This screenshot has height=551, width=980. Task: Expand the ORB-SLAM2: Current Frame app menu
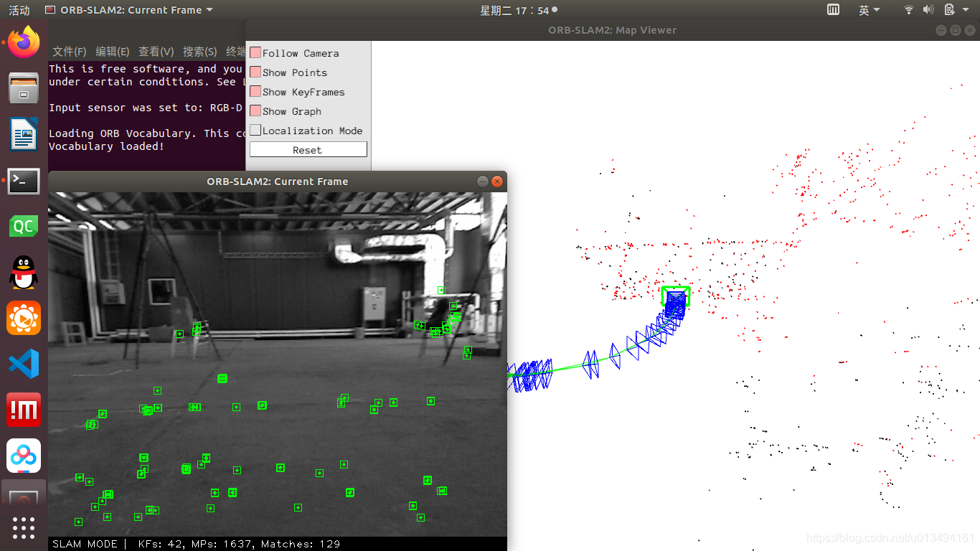129,10
